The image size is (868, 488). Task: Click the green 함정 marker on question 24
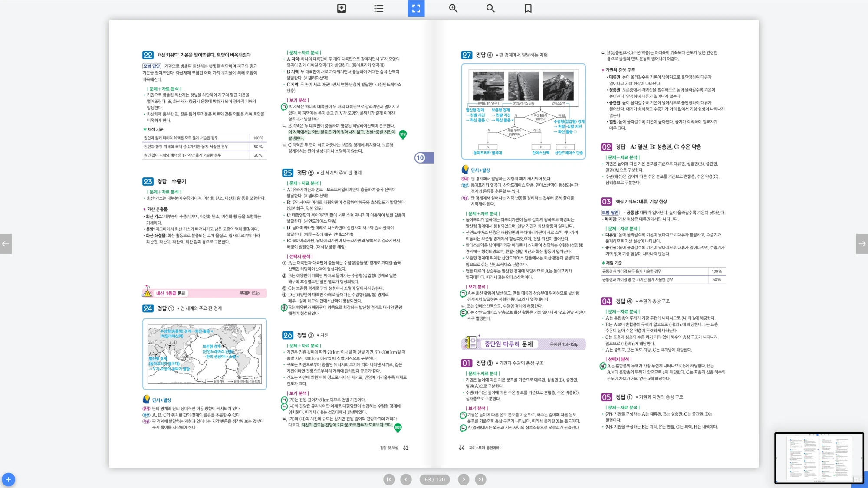click(x=403, y=134)
